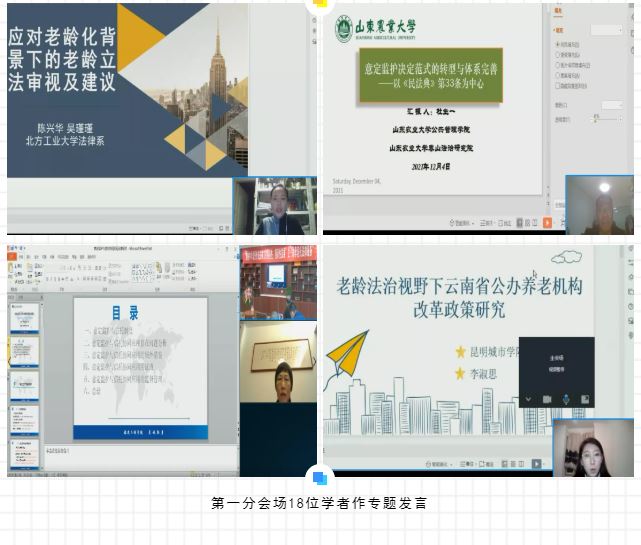The width and height of the screenshot is (641, 545).
Task: Select the first slide thumbnail in PowerPoint panel
Action: (24, 319)
